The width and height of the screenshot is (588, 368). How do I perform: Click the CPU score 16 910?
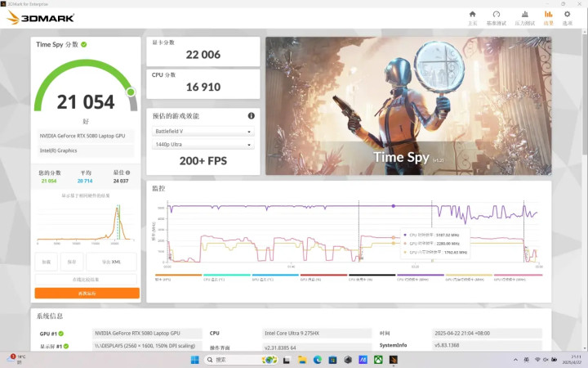[x=203, y=88]
